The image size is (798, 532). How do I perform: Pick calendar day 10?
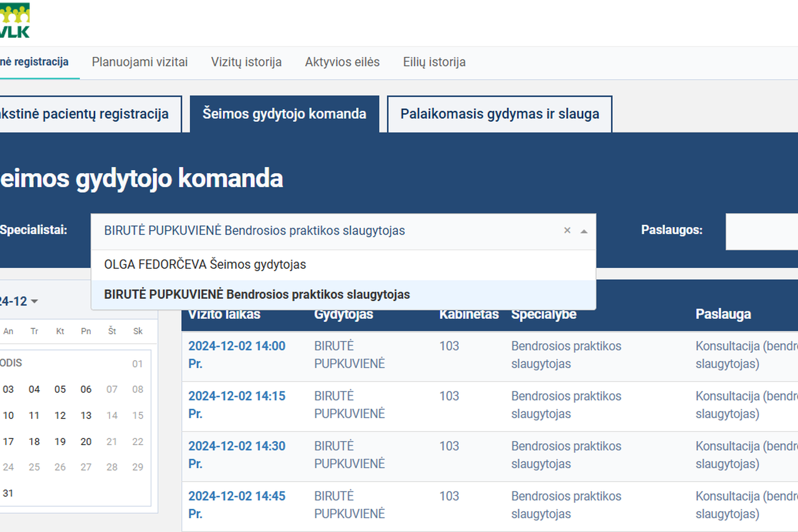pyautogui.click(x=8, y=415)
